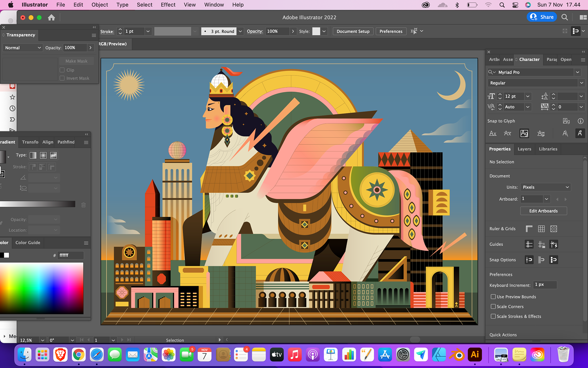Click the Glyph Bounds snap icon

coord(524,133)
